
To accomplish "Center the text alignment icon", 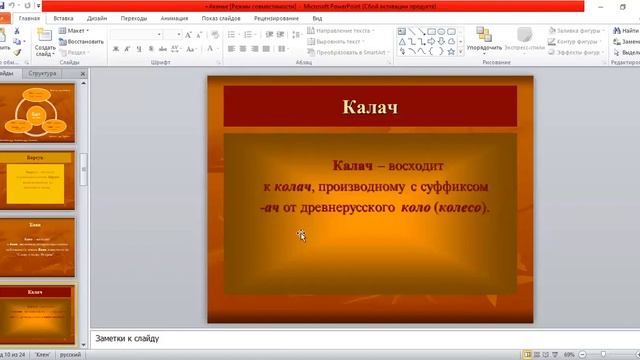I will click(x=243, y=49).
